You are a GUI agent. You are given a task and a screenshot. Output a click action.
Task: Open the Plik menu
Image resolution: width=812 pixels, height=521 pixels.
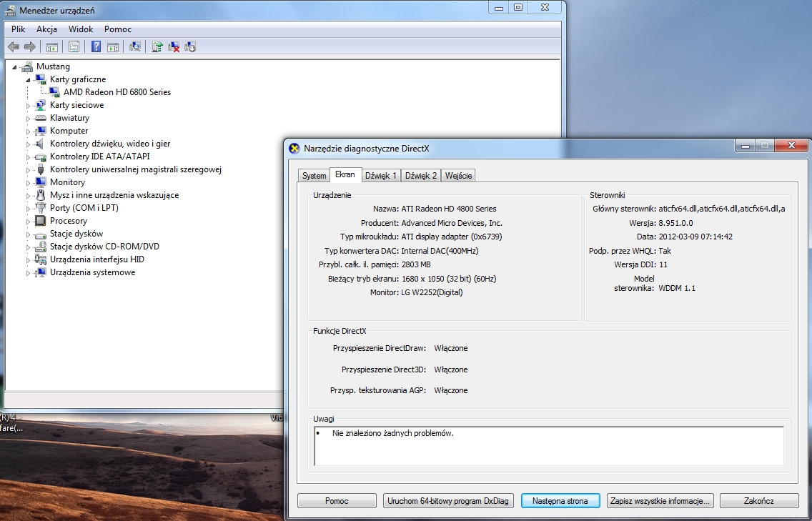coord(18,29)
